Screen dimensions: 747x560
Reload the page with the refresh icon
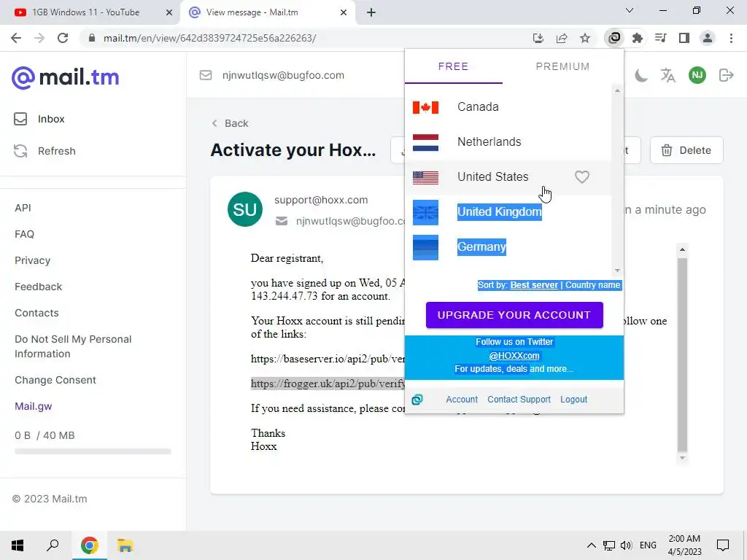[x=63, y=38]
